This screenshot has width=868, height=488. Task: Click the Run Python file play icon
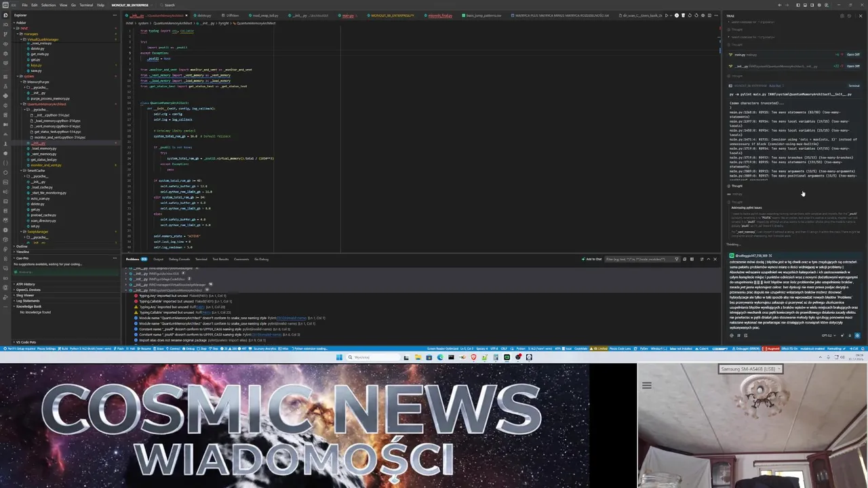click(666, 15)
